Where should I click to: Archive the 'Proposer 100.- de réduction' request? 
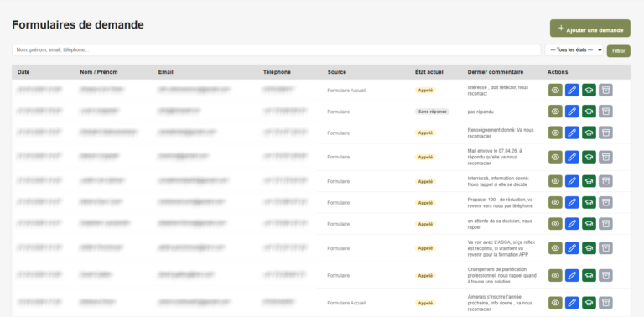(605, 202)
